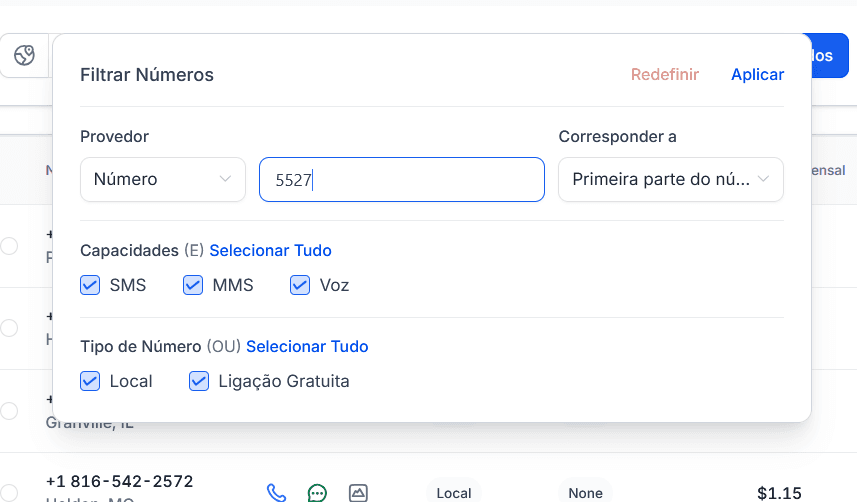This screenshot has height=502, width=857.
Task: Uncheck the Local number type checkbox
Action: (x=90, y=381)
